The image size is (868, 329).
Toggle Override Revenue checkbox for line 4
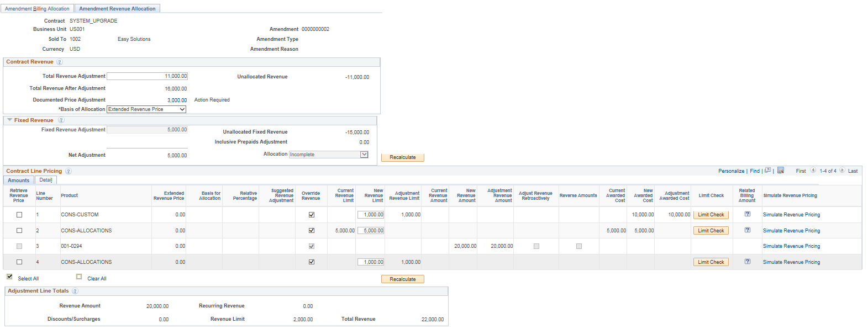pos(312,262)
